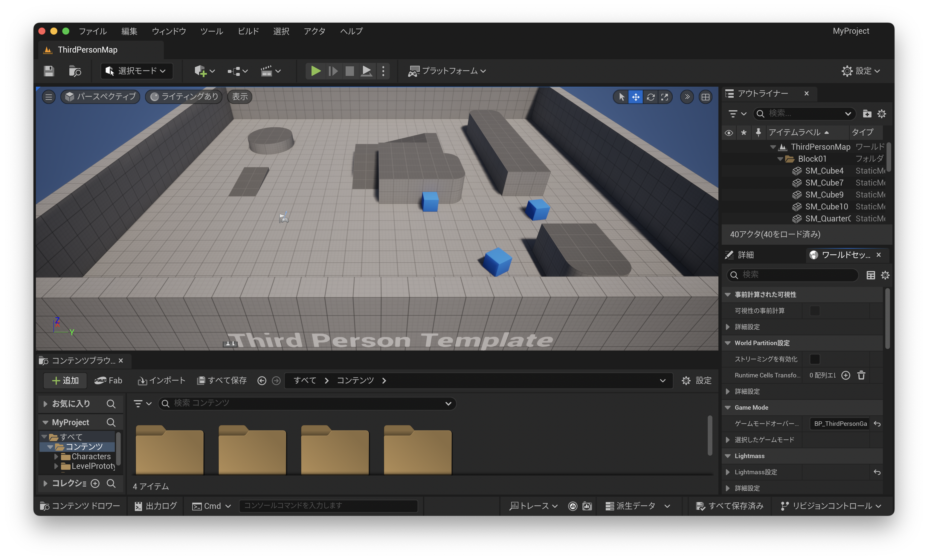Viewport: 928px width, 560px height.
Task: Collapse the ThirdPersonMap tree node
Action: [x=773, y=147]
